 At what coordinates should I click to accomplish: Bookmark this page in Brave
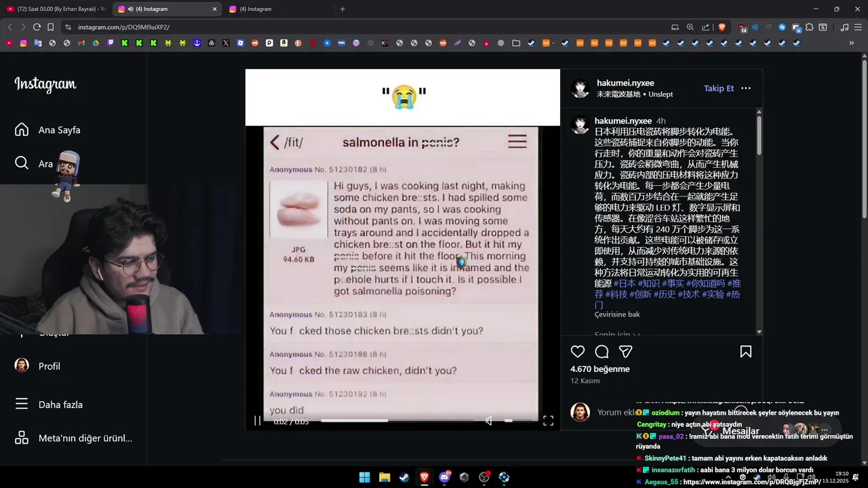point(50,27)
